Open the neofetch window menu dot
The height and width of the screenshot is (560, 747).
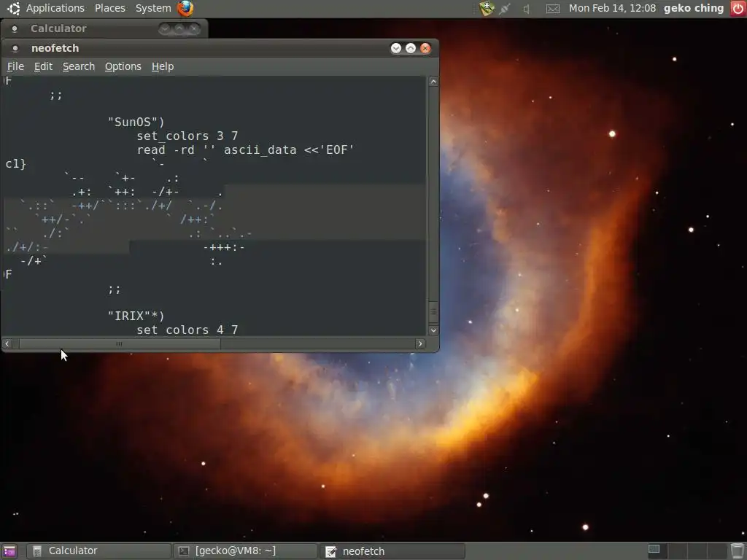(15, 48)
